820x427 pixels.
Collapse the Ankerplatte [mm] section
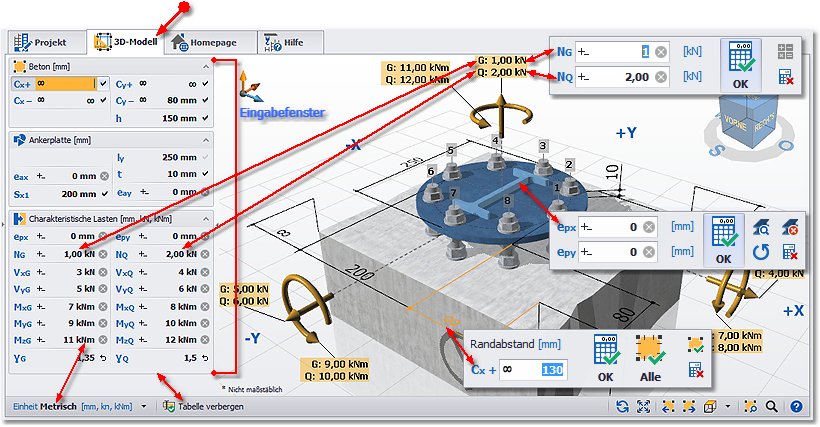tap(206, 140)
